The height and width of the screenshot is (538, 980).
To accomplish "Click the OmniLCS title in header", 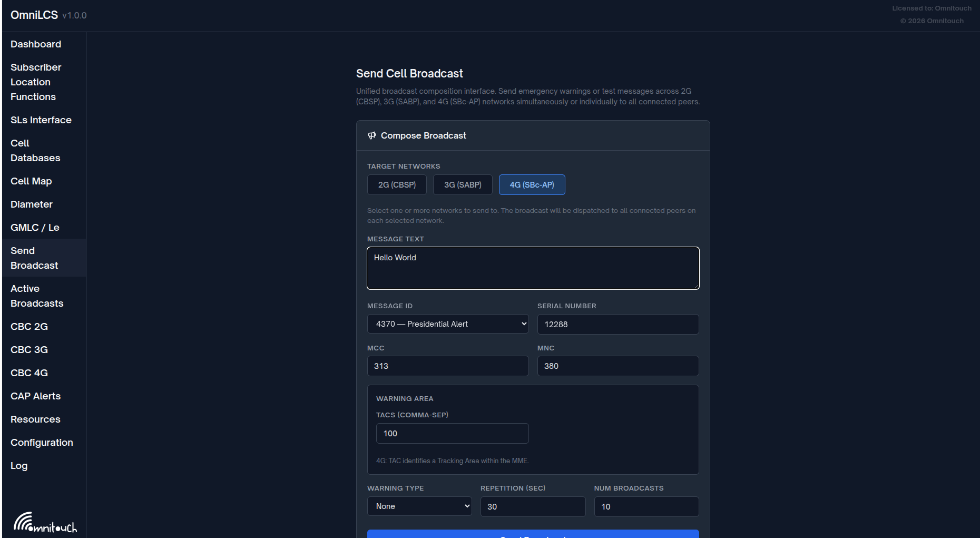I will tap(34, 15).
